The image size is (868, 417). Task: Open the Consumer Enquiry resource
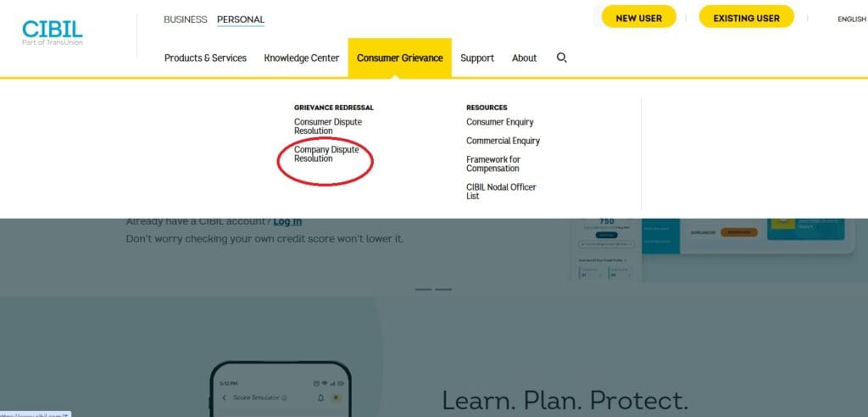pos(500,122)
